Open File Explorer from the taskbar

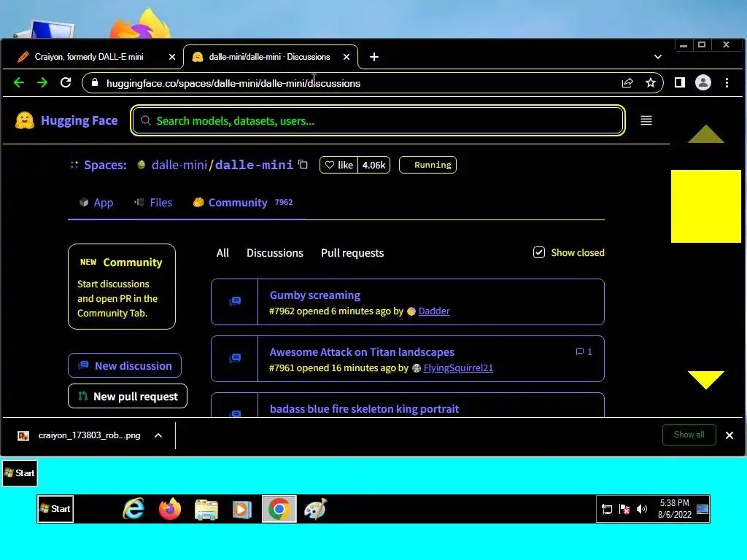click(x=206, y=510)
